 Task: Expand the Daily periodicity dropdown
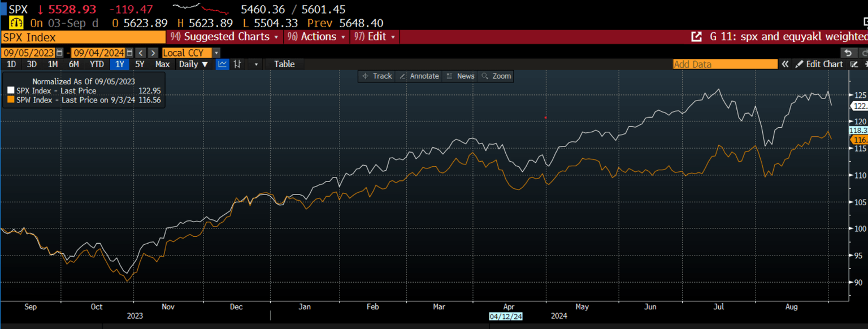coord(193,64)
